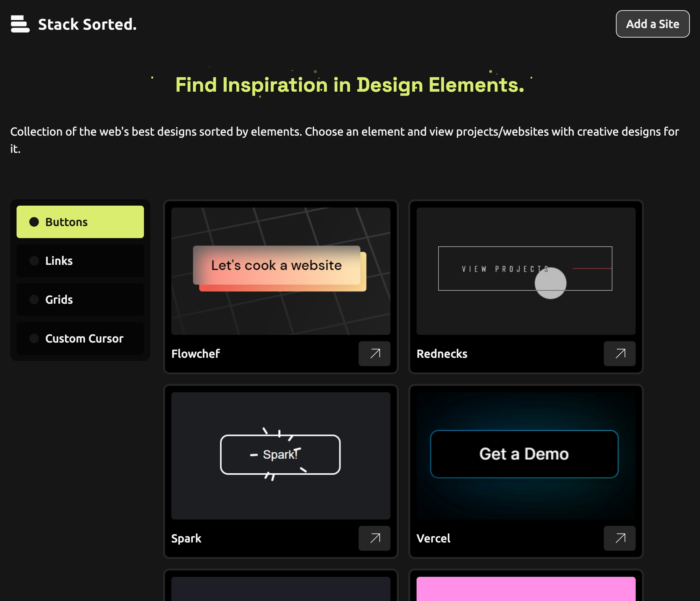This screenshot has width=700, height=601.
Task: Click the radio dot beside Buttons
Action: (x=34, y=222)
